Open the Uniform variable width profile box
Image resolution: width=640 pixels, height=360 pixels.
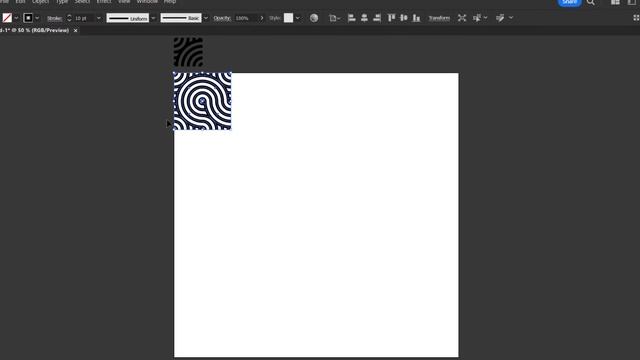coord(128,18)
